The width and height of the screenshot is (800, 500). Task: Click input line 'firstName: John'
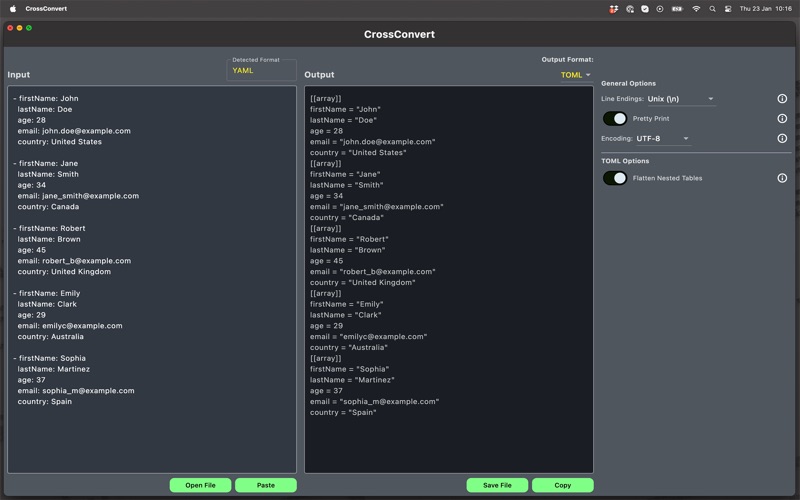pyautogui.click(x=46, y=98)
